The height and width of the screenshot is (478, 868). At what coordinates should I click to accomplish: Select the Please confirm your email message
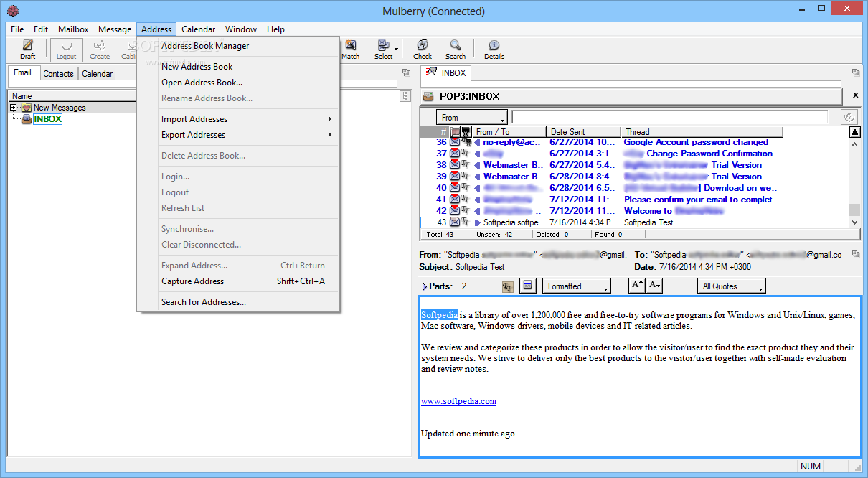[699, 200]
